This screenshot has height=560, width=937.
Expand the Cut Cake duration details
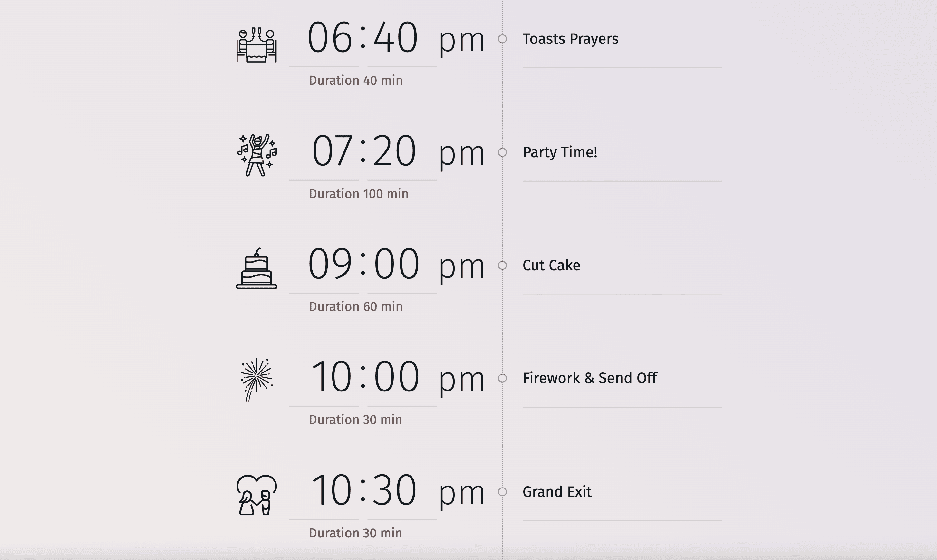[355, 306]
